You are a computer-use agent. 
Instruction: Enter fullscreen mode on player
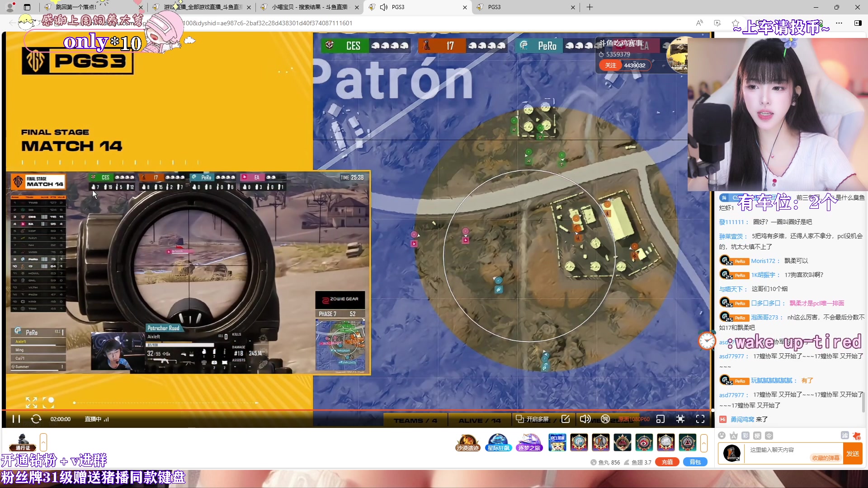click(700, 419)
